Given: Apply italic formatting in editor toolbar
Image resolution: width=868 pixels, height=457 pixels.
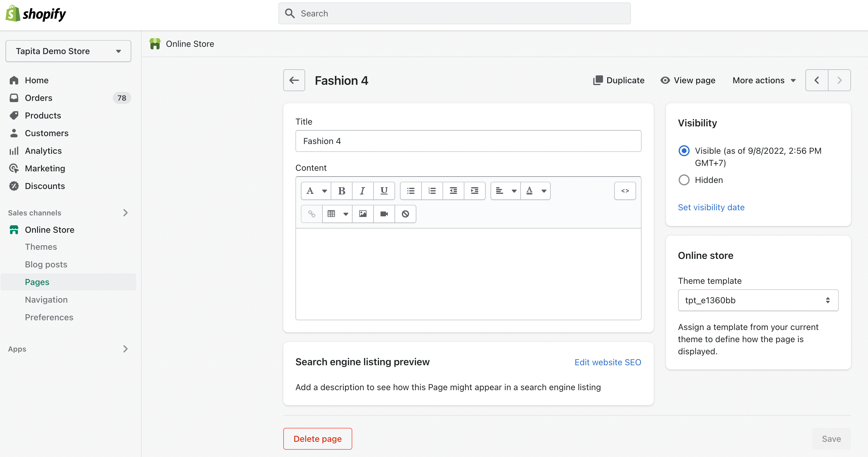Looking at the screenshot, I should (363, 191).
